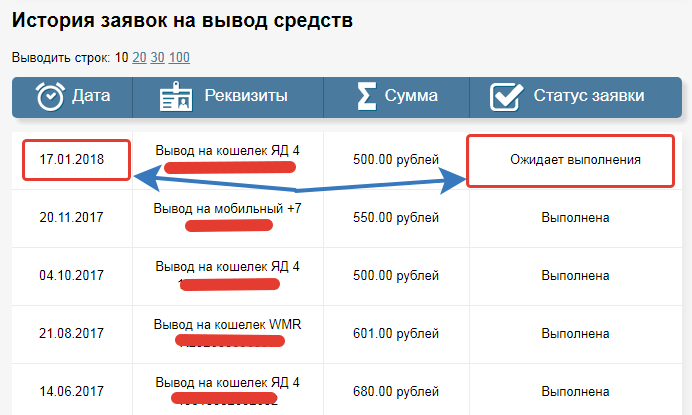
Task: Click Выполнена status in 04.10.2017 row
Action: (575, 275)
